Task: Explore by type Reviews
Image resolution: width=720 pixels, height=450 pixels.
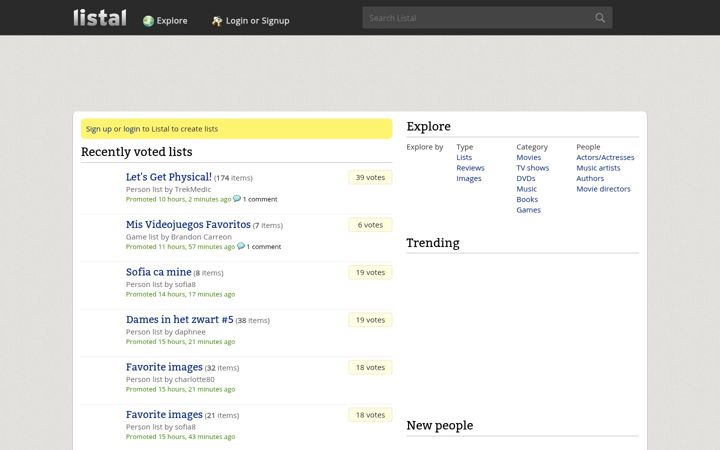Action: [470, 168]
